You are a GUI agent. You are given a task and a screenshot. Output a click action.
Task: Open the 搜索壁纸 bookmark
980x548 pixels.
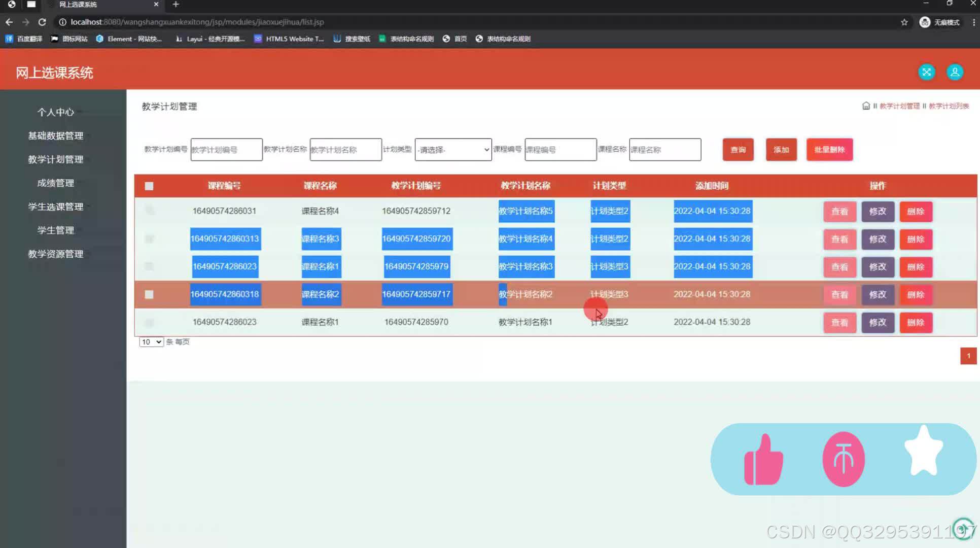tap(352, 39)
